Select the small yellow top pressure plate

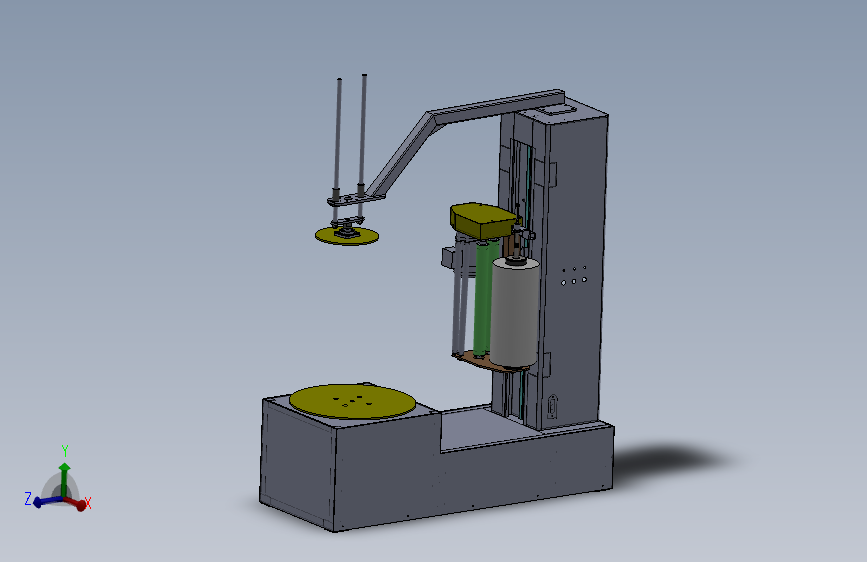coord(347,236)
